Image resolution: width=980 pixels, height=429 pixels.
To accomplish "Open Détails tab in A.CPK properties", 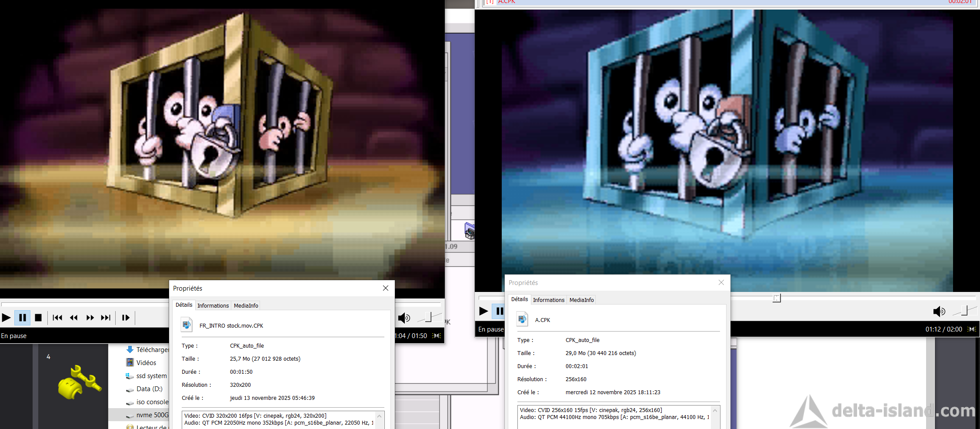I will click(520, 299).
